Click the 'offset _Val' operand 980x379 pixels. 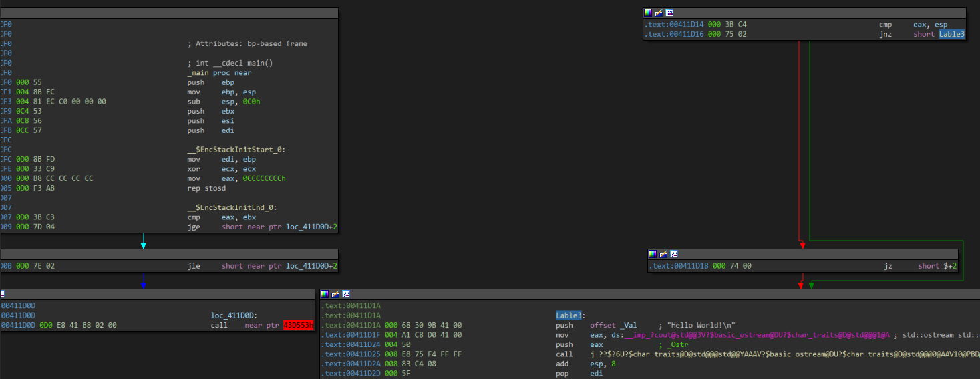(x=613, y=325)
